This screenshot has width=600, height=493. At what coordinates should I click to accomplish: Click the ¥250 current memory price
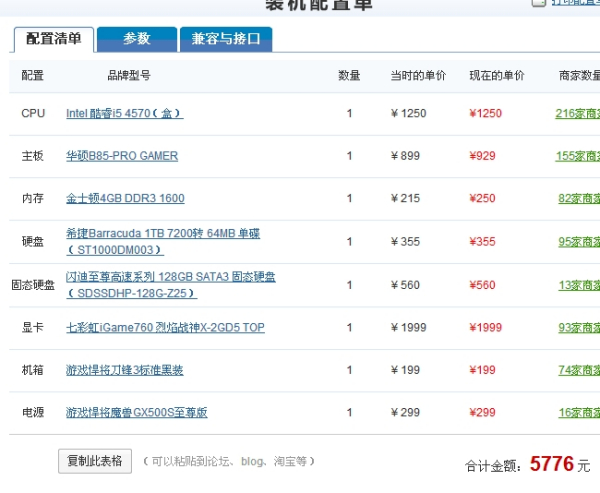point(482,198)
